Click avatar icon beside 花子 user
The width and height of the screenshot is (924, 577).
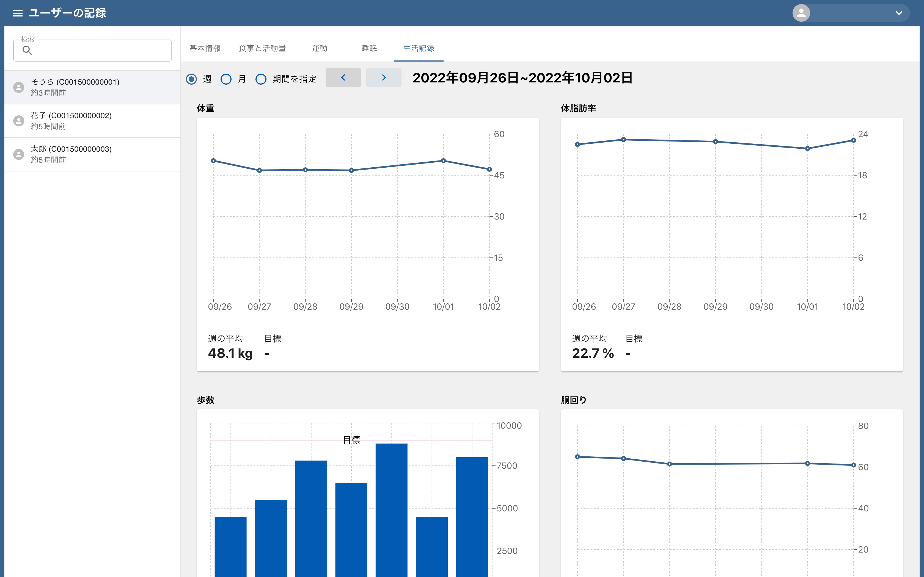coord(19,121)
